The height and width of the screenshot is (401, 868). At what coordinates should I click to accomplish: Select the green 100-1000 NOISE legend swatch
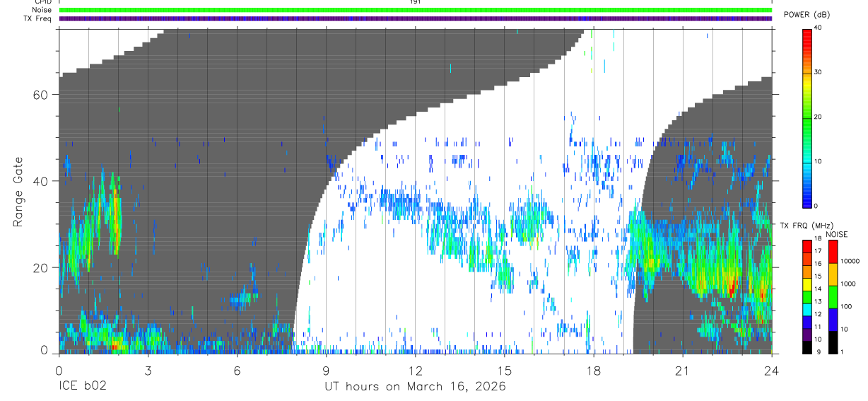pos(833,296)
